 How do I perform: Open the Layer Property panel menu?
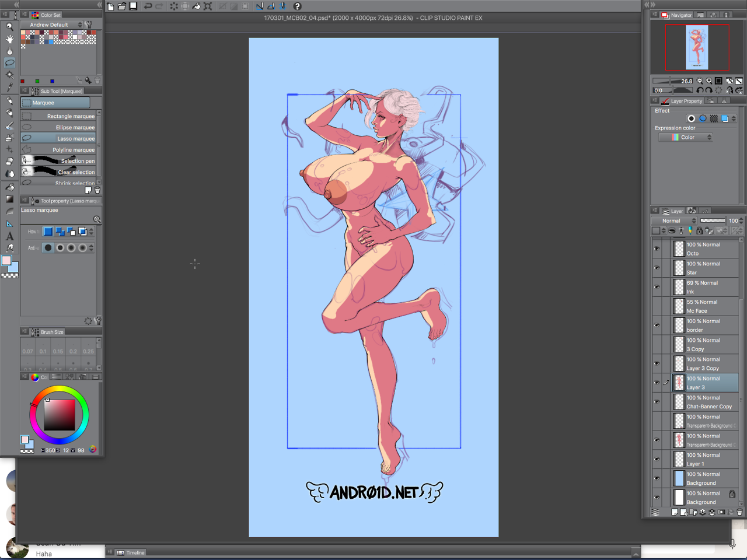tap(655, 101)
